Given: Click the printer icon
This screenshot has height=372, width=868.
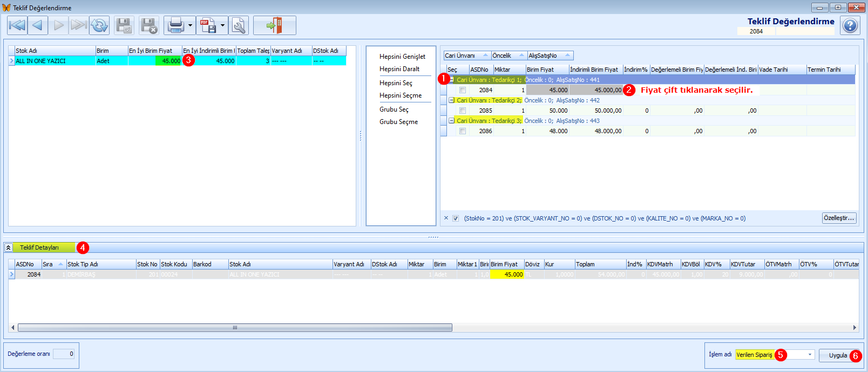Looking at the screenshot, I should pos(176,25).
